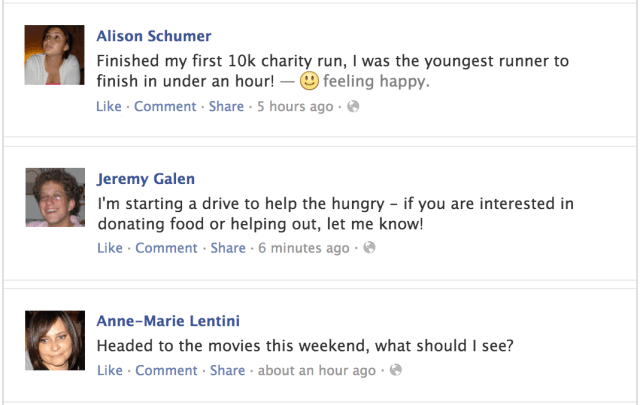Share Jeremy Galen's food drive post

[x=228, y=248]
